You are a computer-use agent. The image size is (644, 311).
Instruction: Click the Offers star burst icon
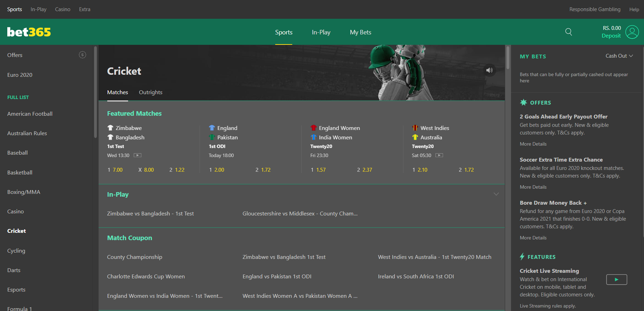tap(523, 102)
